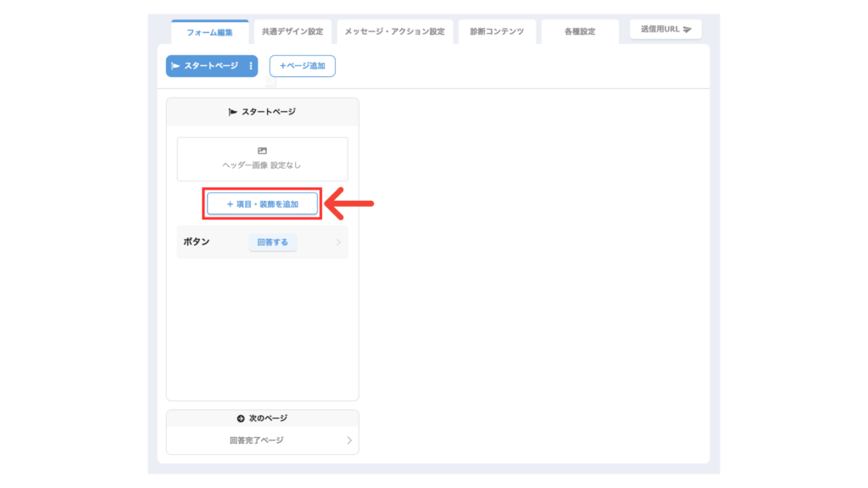Viewport: 868px width, 488px height.
Task: Open the three-dot menu on スタートページ chip
Action: (250, 66)
